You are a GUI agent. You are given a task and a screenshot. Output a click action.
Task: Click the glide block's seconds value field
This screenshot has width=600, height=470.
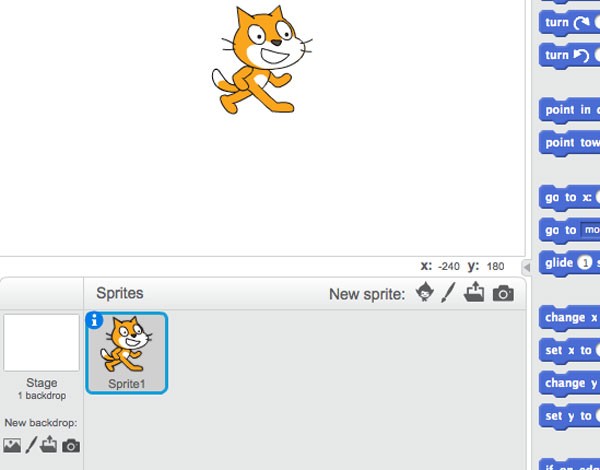click(585, 263)
